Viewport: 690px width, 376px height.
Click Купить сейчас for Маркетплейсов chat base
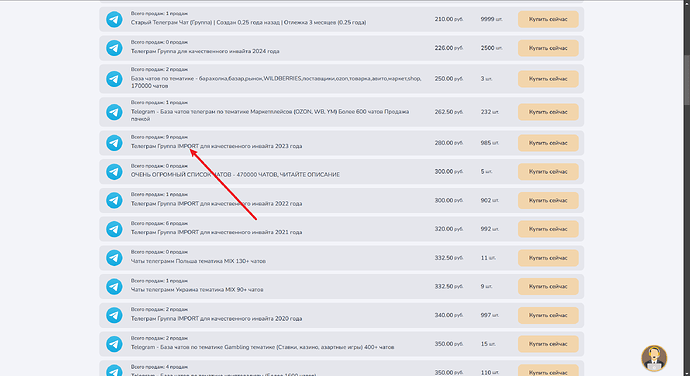pyautogui.click(x=548, y=112)
